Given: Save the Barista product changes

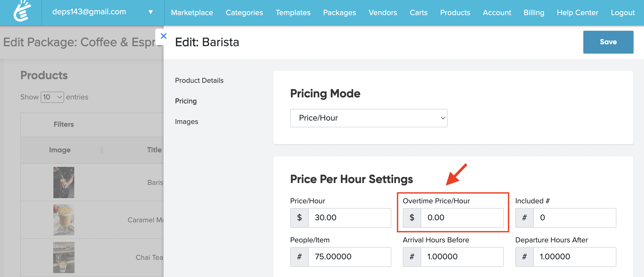Looking at the screenshot, I should tap(608, 42).
